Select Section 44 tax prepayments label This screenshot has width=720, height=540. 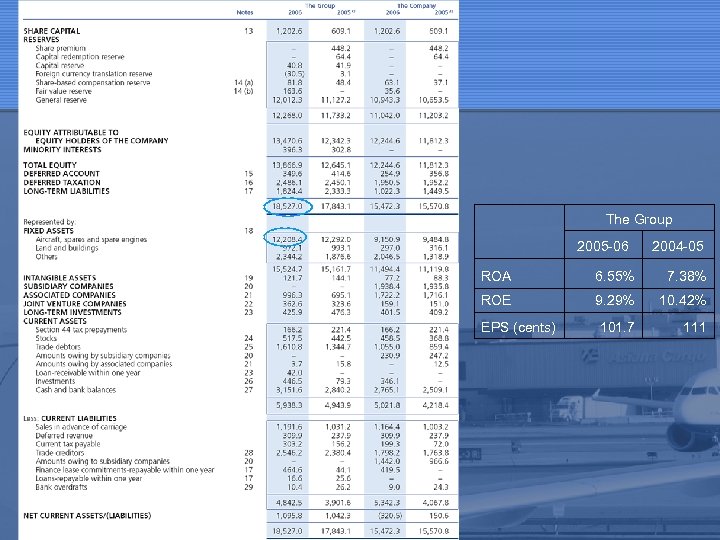pos(81,330)
